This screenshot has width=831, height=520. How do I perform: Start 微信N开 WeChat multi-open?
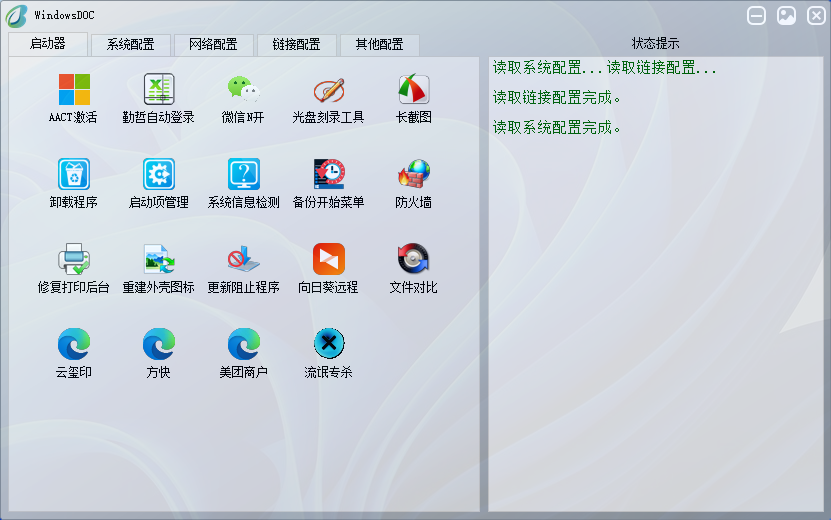point(243,90)
